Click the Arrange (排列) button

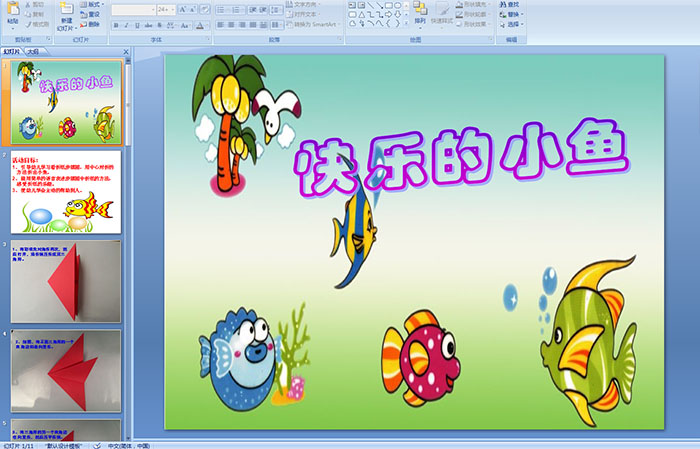coord(420,13)
